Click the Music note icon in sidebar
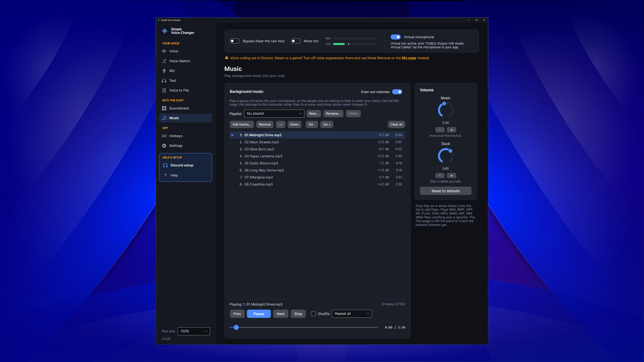The image size is (644, 362). 164,118
